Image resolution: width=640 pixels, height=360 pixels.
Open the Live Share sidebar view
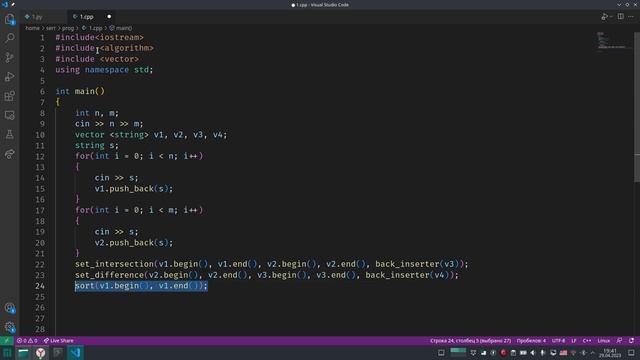point(9,154)
